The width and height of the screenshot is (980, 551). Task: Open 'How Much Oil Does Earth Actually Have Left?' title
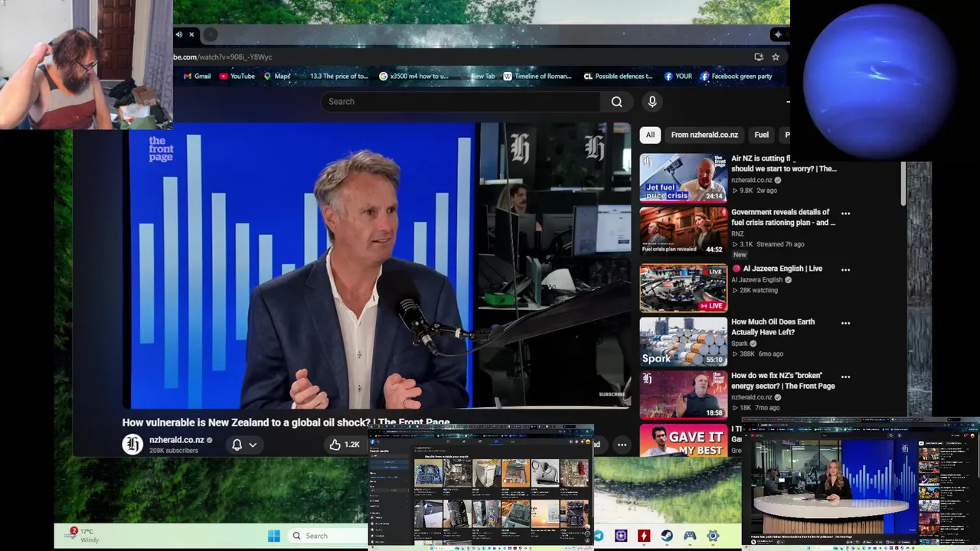[773, 327]
